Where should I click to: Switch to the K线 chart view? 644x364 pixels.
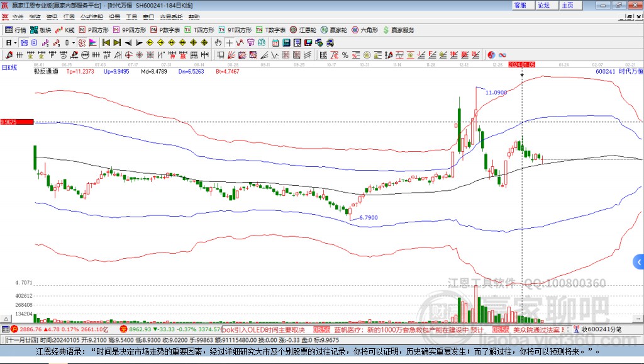(x=65, y=30)
